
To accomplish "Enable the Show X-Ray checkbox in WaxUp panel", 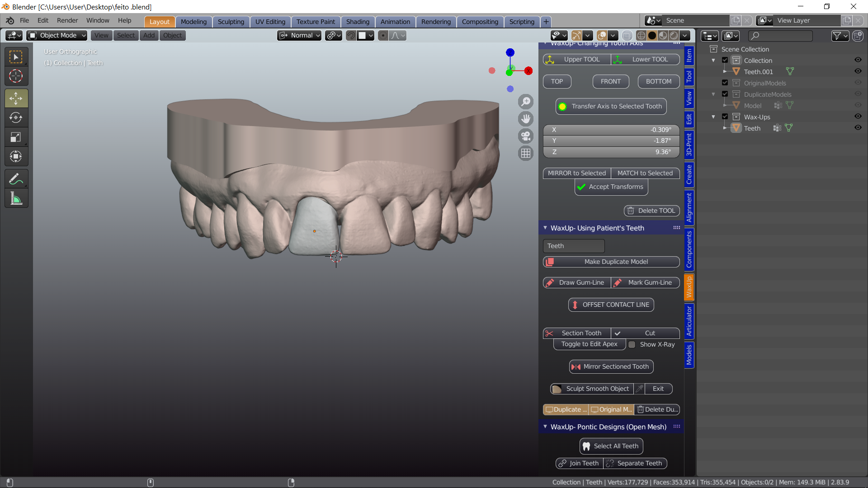I will [x=632, y=344].
